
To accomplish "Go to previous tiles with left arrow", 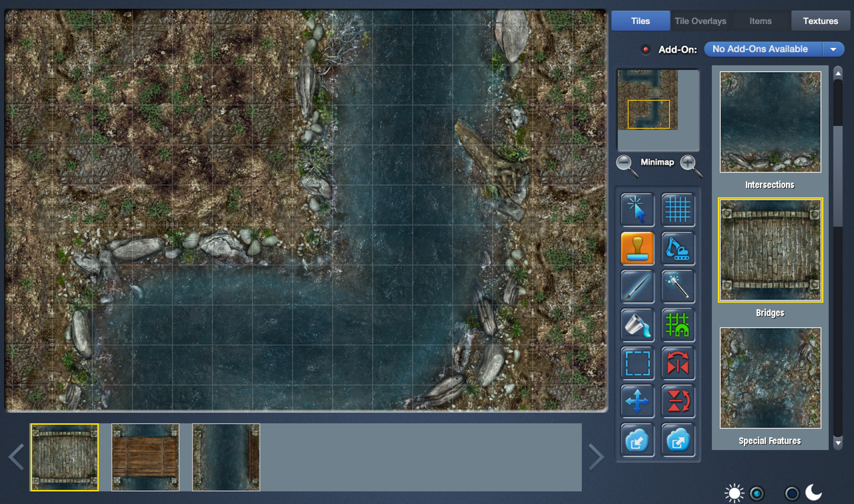I will click(17, 457).
